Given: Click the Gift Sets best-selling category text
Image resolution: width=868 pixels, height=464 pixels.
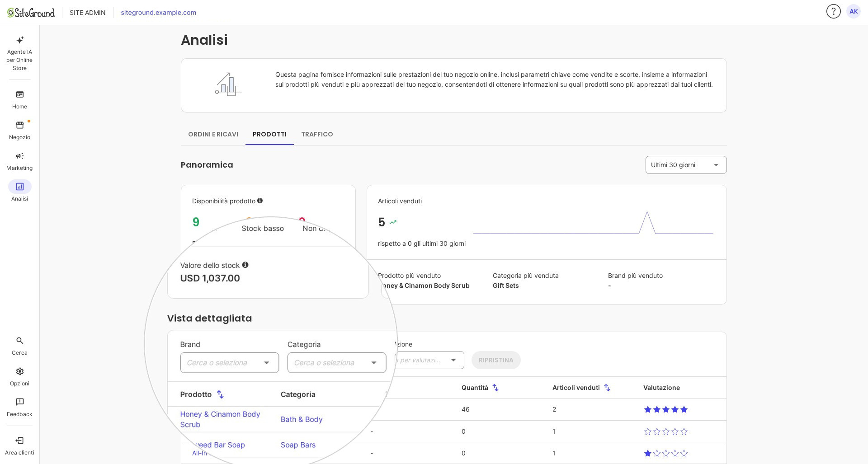Looking at the screenshot, I should pos(505,286).
